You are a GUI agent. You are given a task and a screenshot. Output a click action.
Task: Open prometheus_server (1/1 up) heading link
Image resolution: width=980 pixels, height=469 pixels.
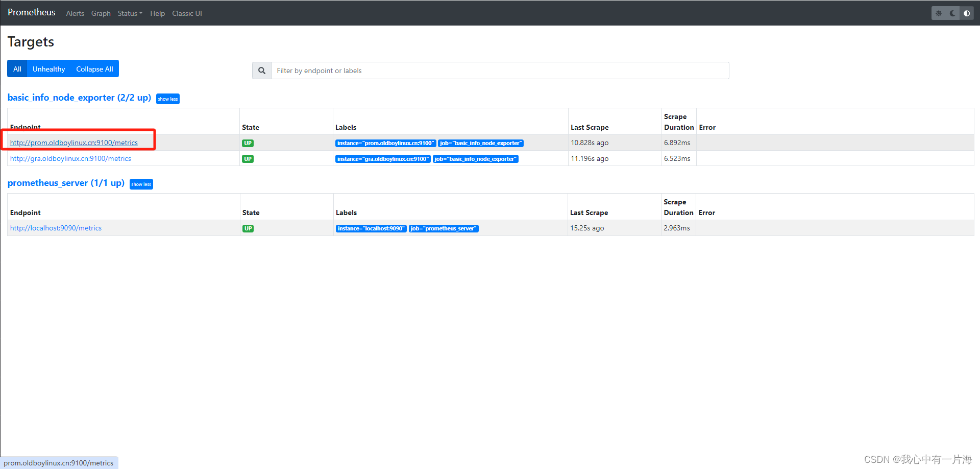point(66,183)
